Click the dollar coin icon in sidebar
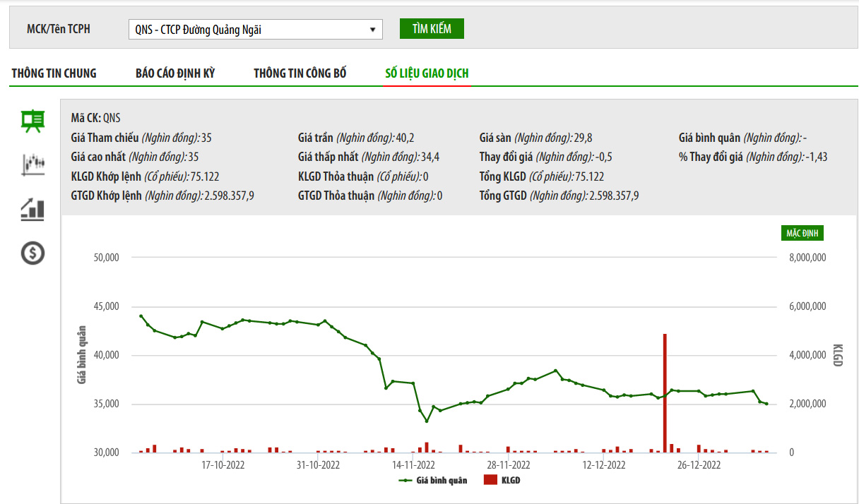The image size is (859, 504). pos(32,253)
